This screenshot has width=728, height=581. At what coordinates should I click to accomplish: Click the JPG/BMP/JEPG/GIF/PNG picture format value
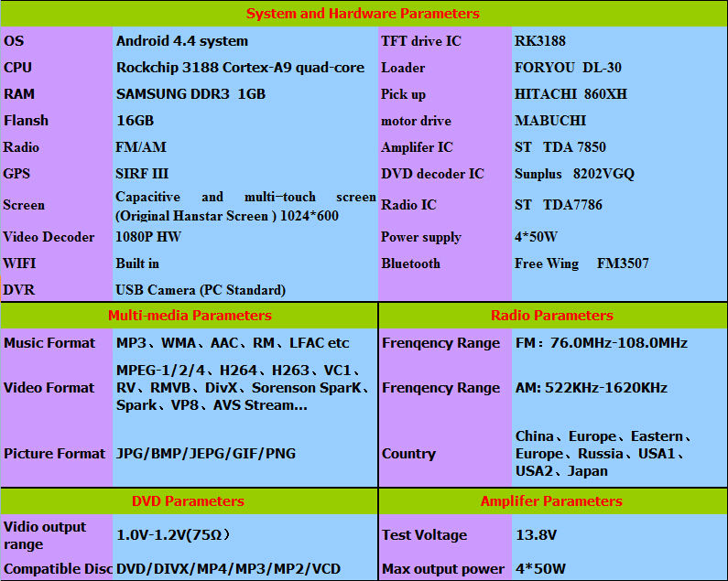click(206, 454)
